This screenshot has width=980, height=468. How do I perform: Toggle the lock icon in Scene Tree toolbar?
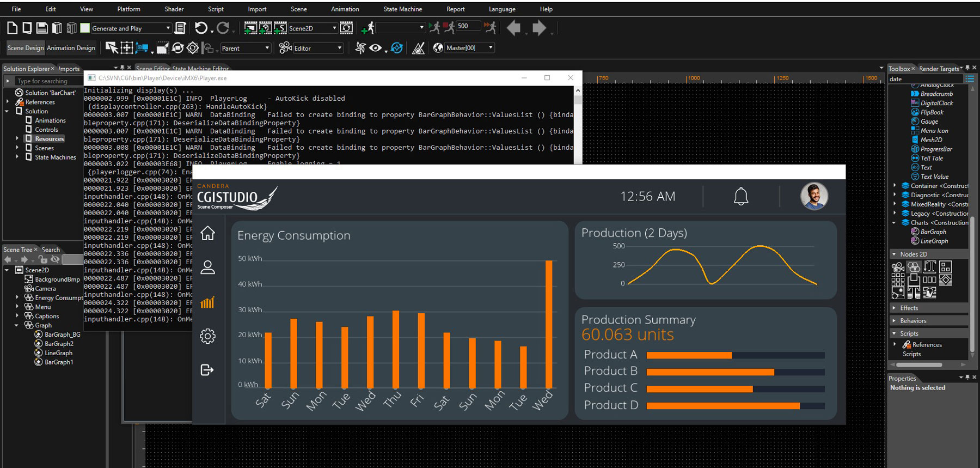pos(42,260)
